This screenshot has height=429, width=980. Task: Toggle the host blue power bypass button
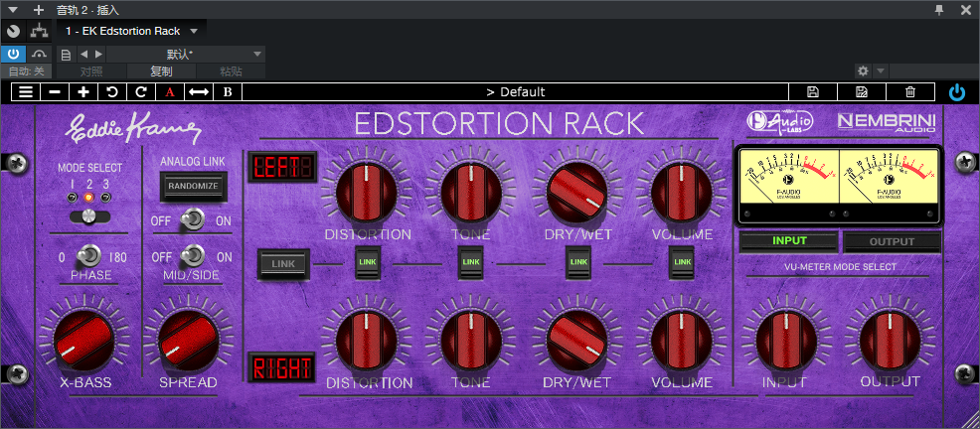coord(13,54)
